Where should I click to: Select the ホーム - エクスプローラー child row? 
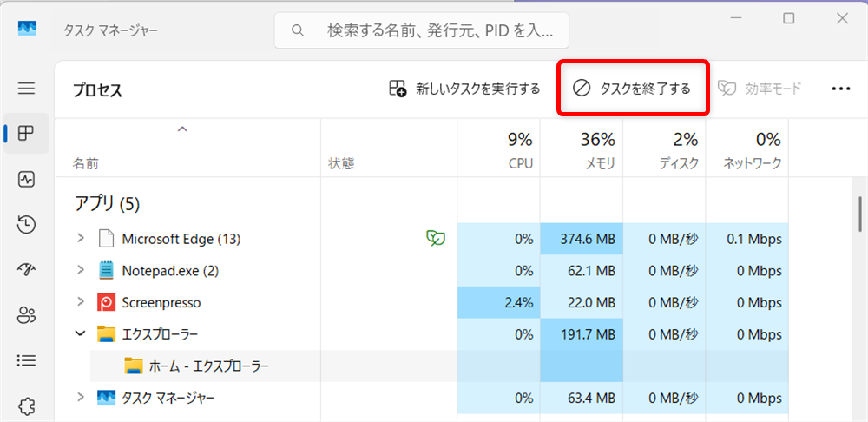click(x=439, y=366)
